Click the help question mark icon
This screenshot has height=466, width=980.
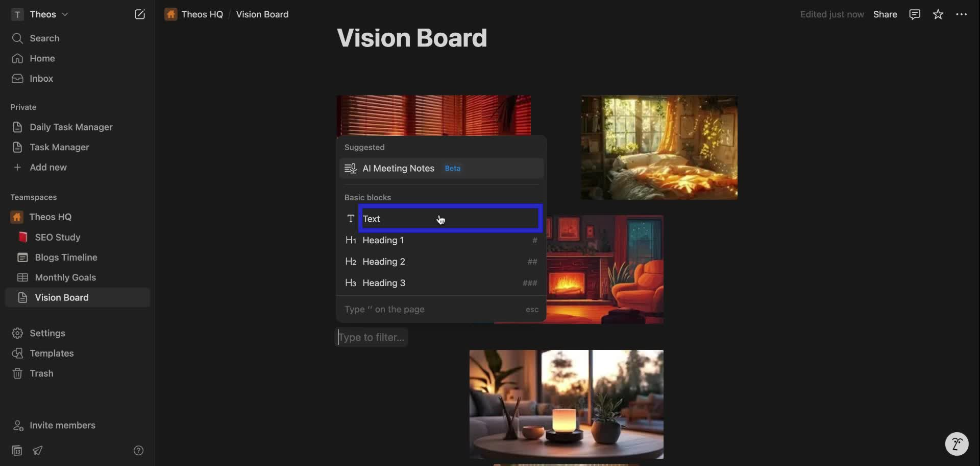point(138,450)
